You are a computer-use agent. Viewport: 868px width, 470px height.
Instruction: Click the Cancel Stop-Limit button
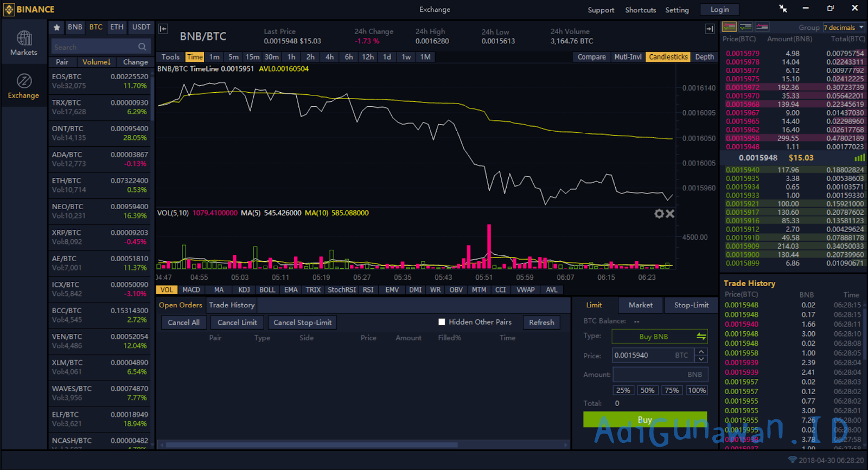click(302, 323)
